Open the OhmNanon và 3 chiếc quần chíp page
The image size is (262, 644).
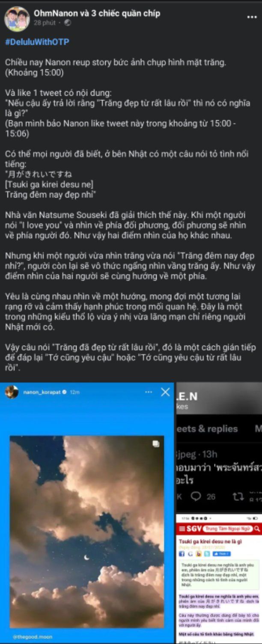point(97,13)
